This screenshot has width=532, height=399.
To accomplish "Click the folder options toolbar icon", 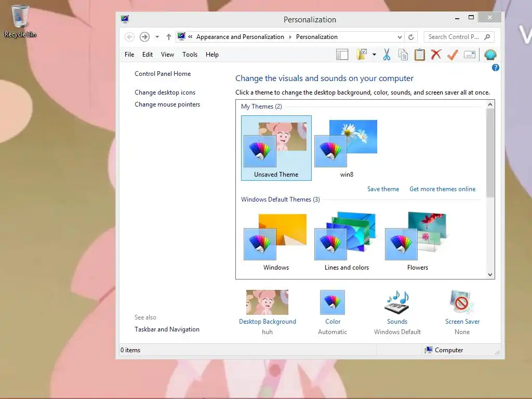I will (362, 54).
